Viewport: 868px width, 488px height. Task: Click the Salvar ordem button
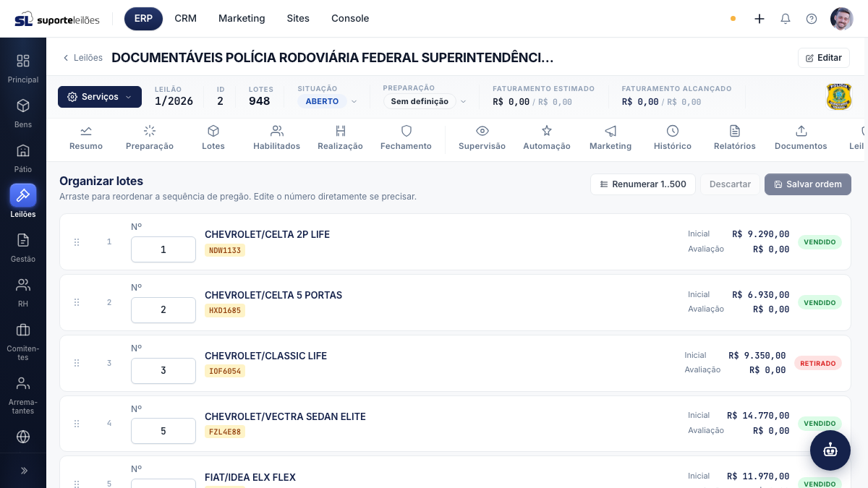click(808, 184)
